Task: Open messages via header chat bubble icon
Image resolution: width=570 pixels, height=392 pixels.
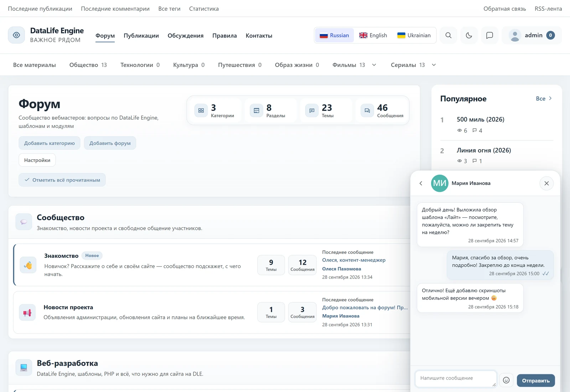Action: pos(489,35)
